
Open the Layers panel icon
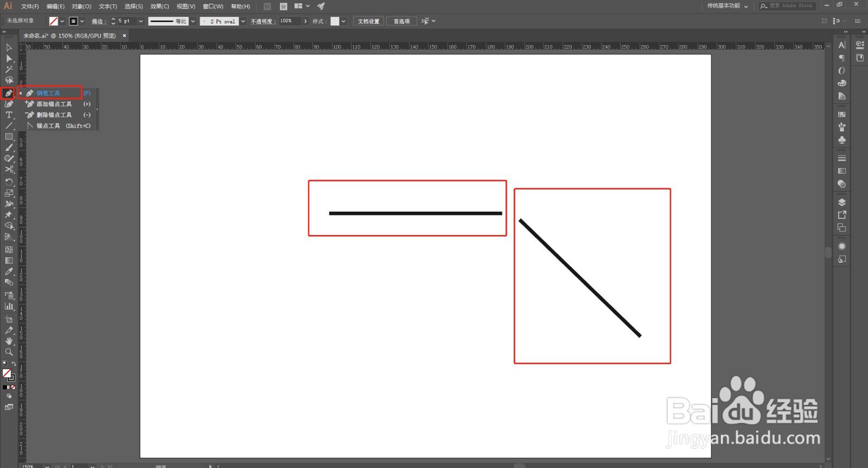(x=842, y=202)
